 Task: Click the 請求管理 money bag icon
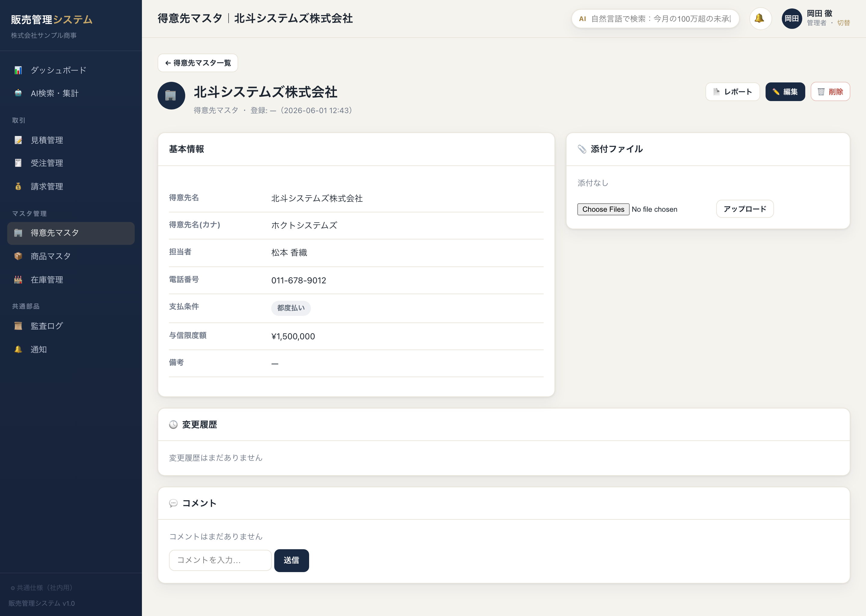(18, 186)
